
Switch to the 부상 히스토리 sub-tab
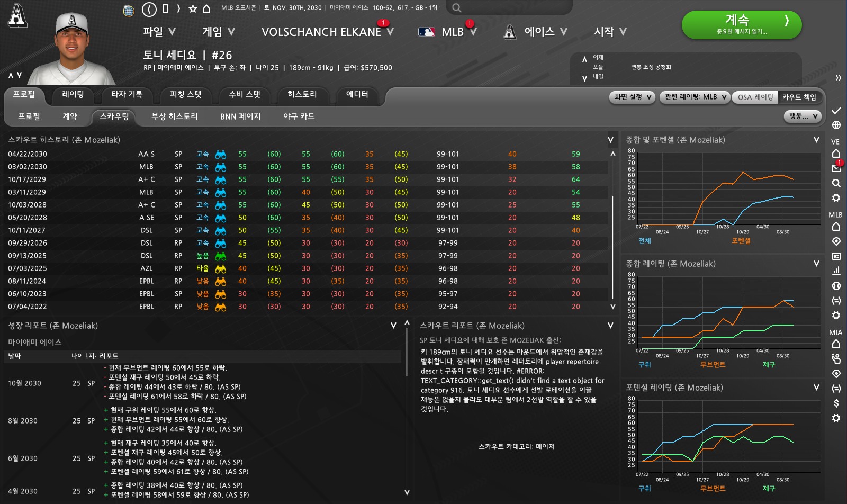[x=175, y=116]
